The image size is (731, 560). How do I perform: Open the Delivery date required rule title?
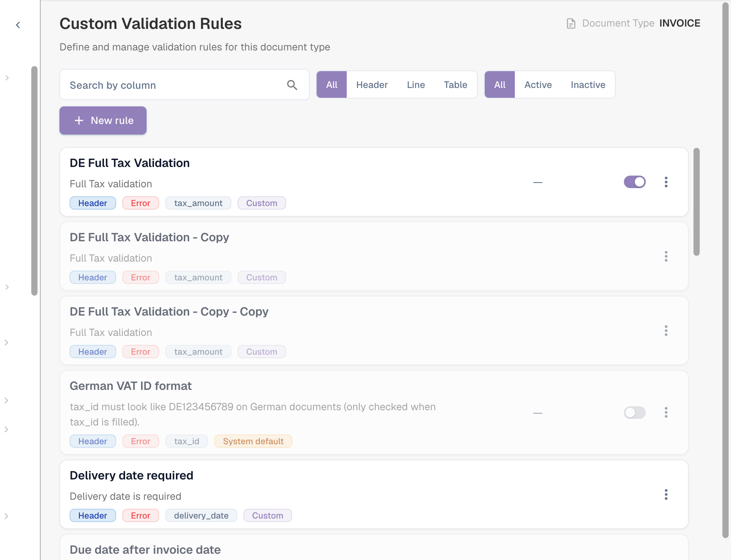[x=131, y=476]
